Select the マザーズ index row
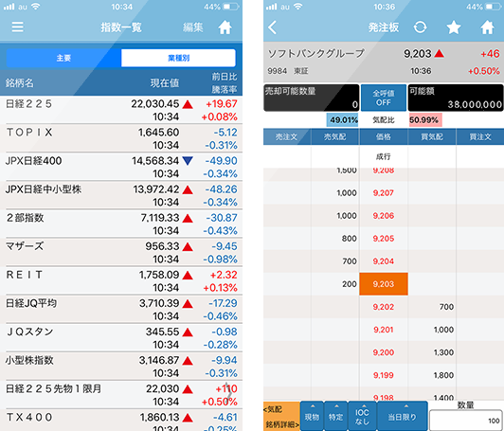Screen dimensions: 504x431 pyautogui.click(x=121, y=252)
